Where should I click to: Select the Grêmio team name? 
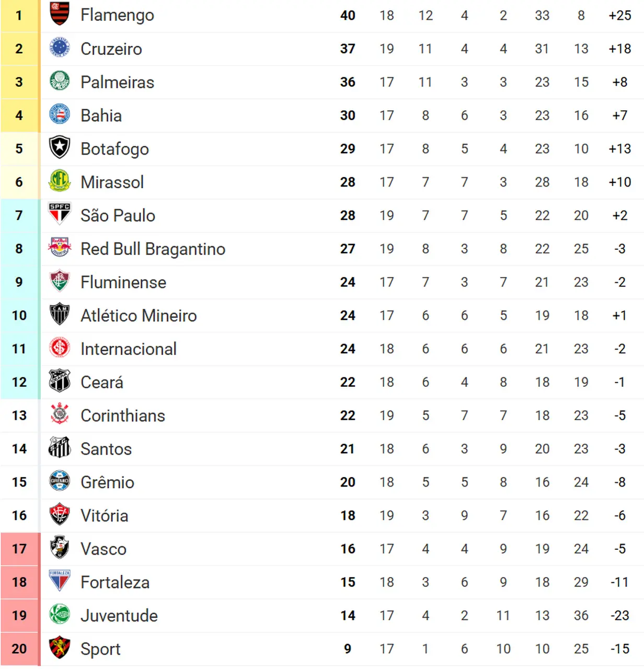tap(107, 482)
